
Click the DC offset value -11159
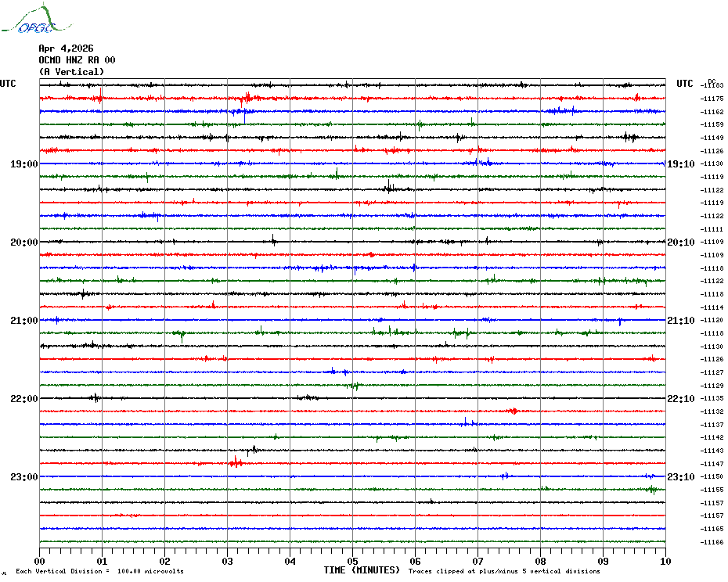712,124
